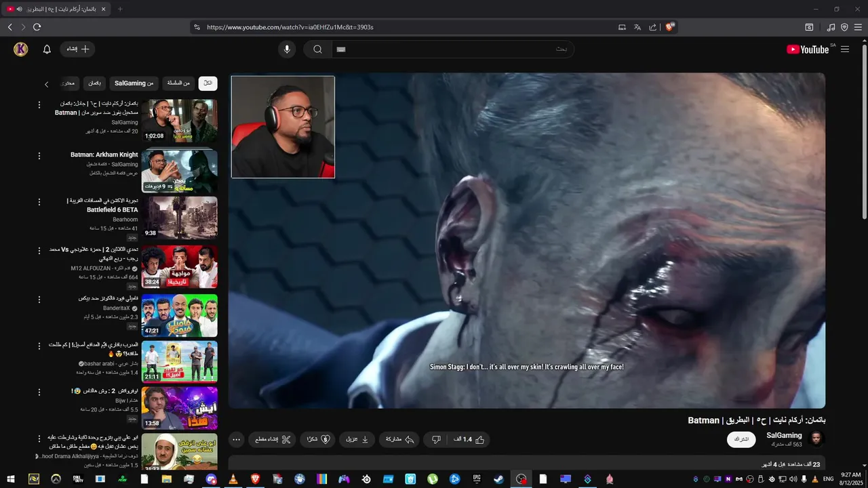This screenshot has height=488, width=868.
Task: Open SalGaming channel name link
Action: point(784,435)
